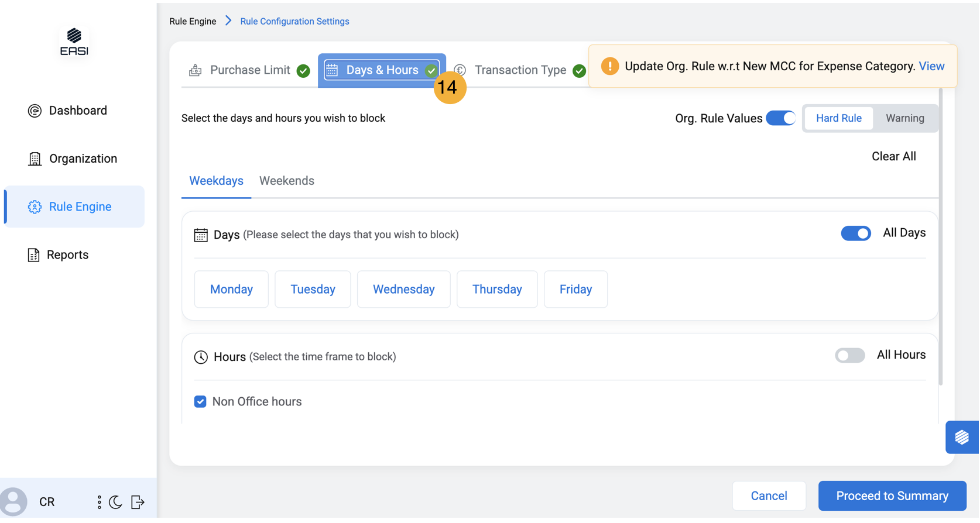This screenshot has width=980, height=523.
Task: Click the user avatar icon
Action: (x=14, y=502)
